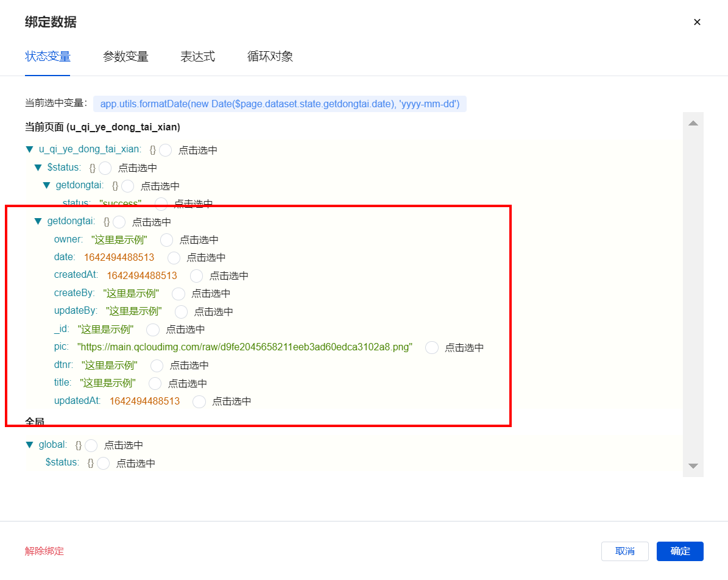
Task: Click the 当前页面 (u_qi_ye_dong_tai_xian) heading
Action: click(x=102, y=127)
